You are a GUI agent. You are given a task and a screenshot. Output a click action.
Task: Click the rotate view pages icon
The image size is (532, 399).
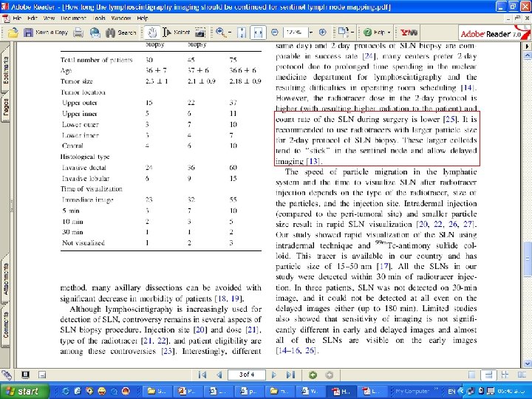point(343,33)
